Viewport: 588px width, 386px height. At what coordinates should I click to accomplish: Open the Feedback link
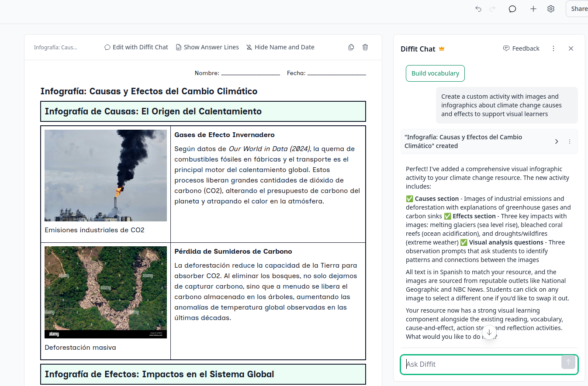click(x=521, y=48)
